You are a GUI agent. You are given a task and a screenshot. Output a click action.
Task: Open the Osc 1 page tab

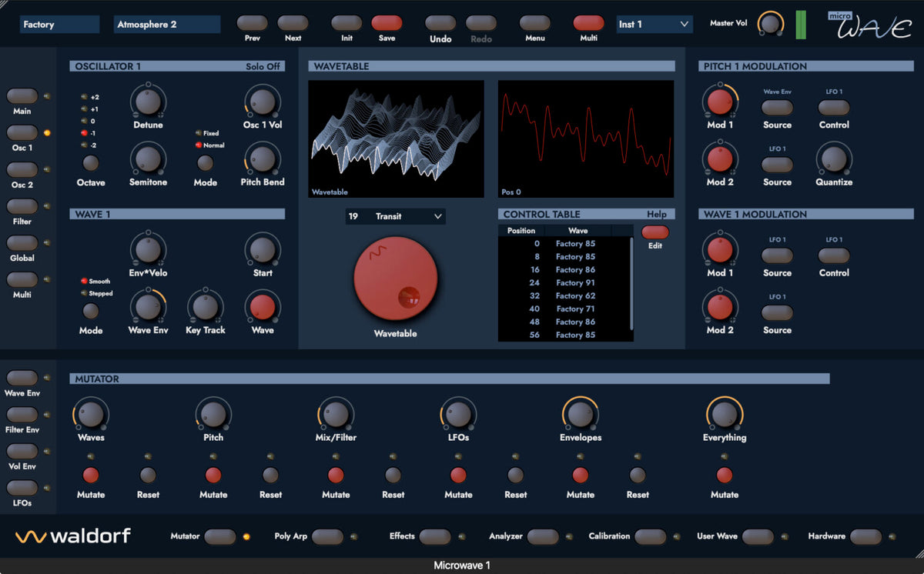(22, 133)
